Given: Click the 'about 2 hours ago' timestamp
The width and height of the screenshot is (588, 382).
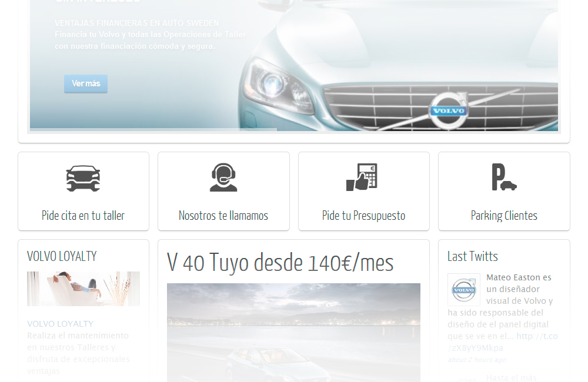Looking at the screenshot, I should pyautogui.click(x=477, y=360).
